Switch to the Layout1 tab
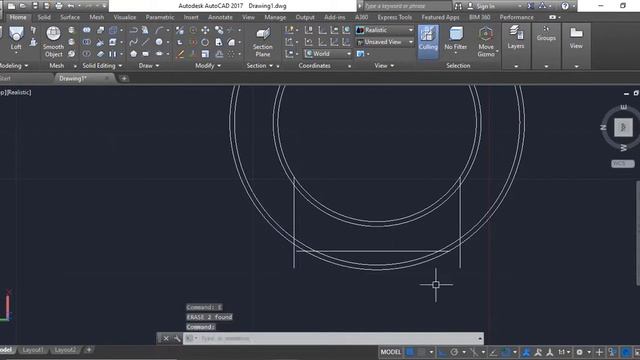The height and width of the screenshot is (360, 640). point(33,350)
